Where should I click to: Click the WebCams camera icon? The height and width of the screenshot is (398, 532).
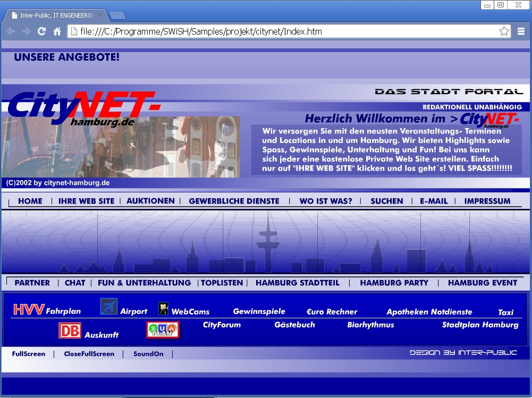click(x=163, y=309)
